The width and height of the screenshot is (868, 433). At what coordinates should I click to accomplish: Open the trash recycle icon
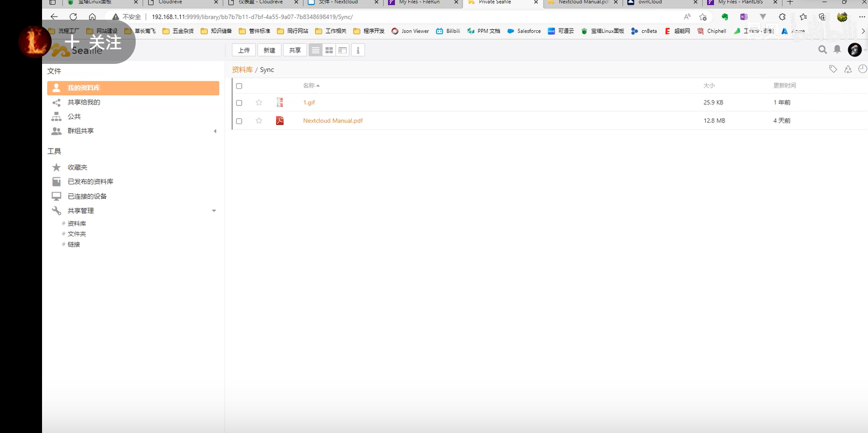point(848,69)
